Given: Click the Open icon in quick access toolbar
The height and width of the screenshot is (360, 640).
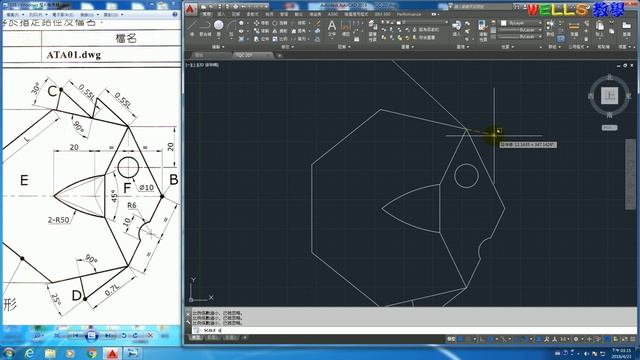Looking at the screenshot, I should (211, 7).
